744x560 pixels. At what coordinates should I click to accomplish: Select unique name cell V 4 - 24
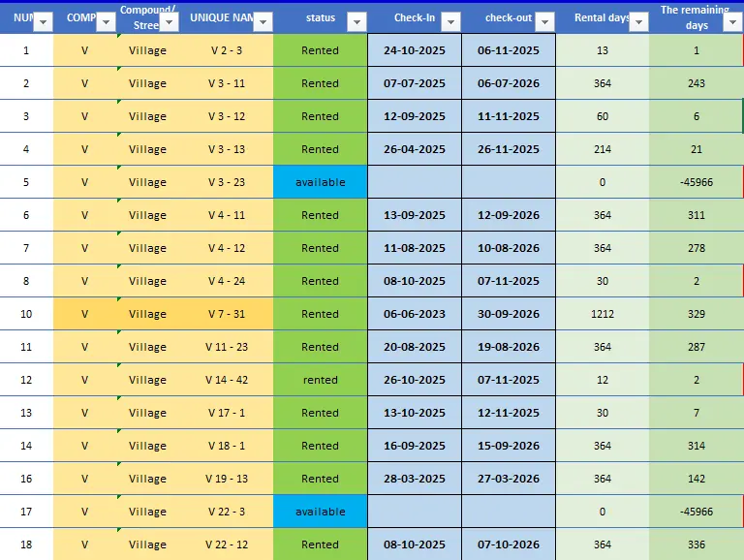227,281
